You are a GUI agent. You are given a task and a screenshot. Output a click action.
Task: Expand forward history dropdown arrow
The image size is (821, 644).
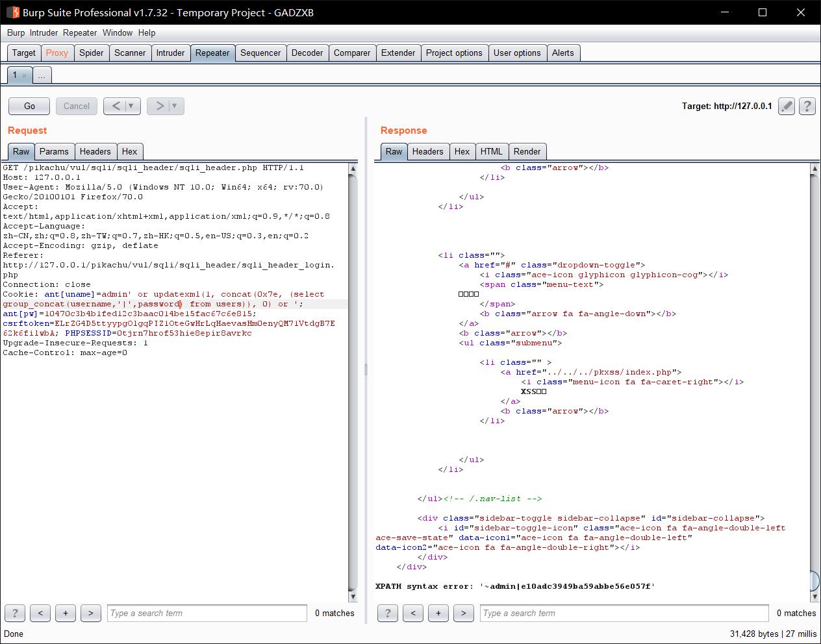pyautogui.click(x=175, y=106)
